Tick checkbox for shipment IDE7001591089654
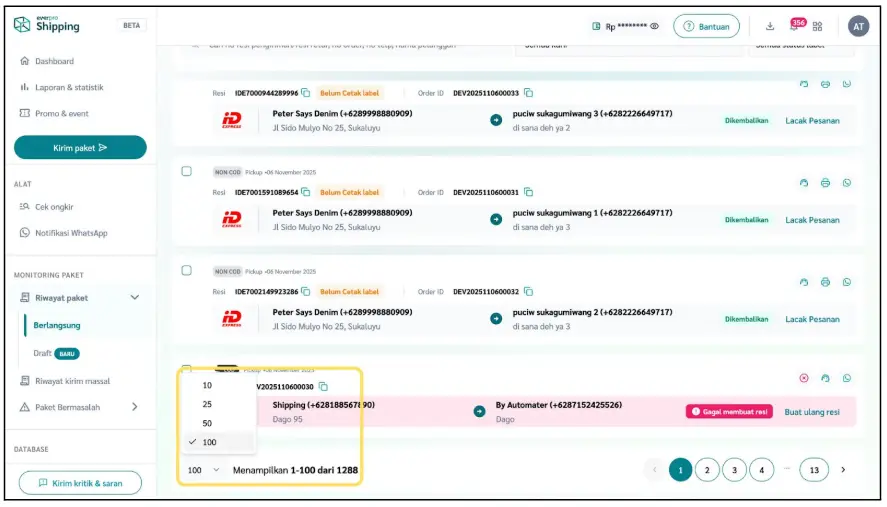Image resolution: width=887 pixels, height=507 pixels. point(186,171)
